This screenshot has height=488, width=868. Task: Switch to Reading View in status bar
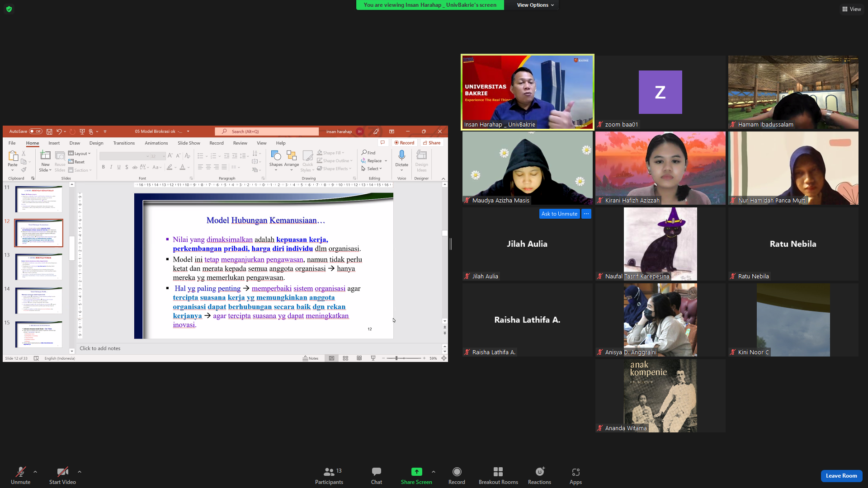coord(359,358)
